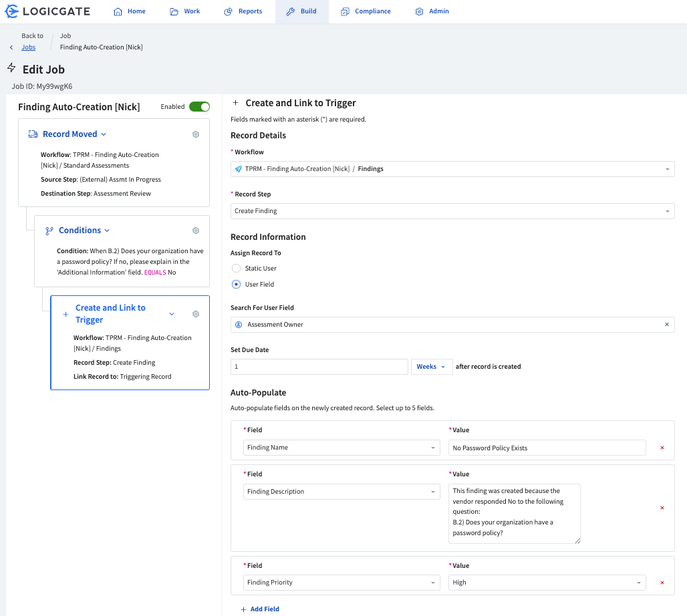Remove the Finding Description auto-populate row

point(662,508)
